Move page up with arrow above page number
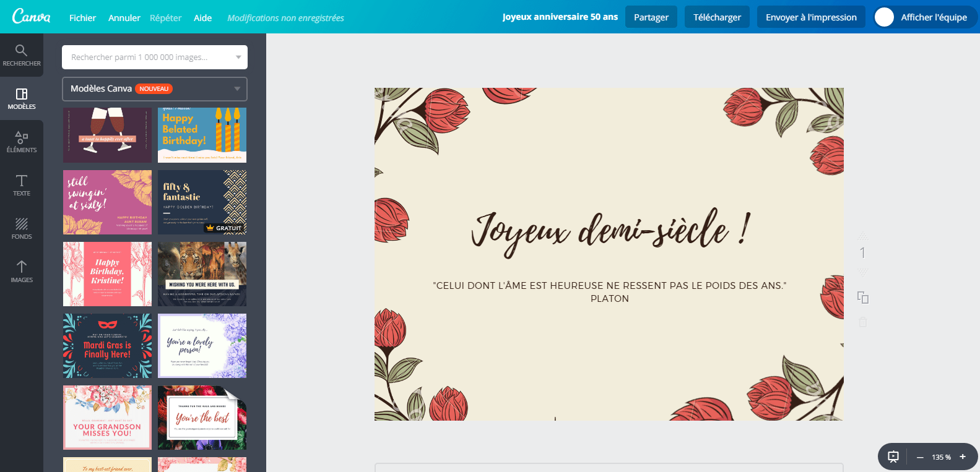This screenshot has width=980, height=472. point(862,236)
